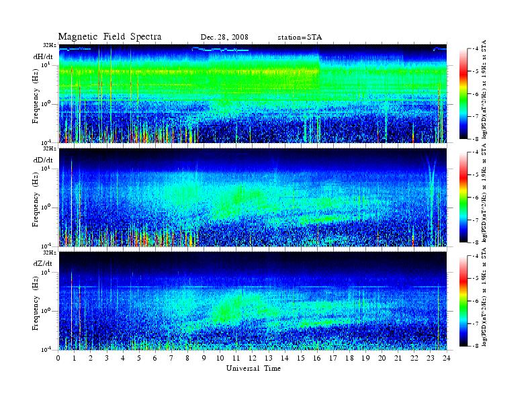The image size is (532, 411).
Task: Click the 10^1 frequency tick of dH/dt panel
Action: pos(46,64)
